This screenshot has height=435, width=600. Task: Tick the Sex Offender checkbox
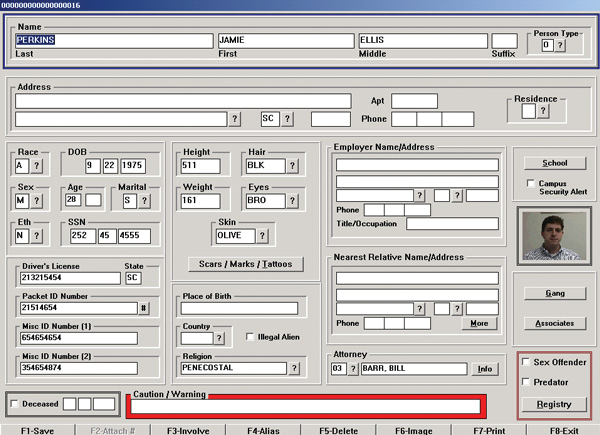[526, 362]
